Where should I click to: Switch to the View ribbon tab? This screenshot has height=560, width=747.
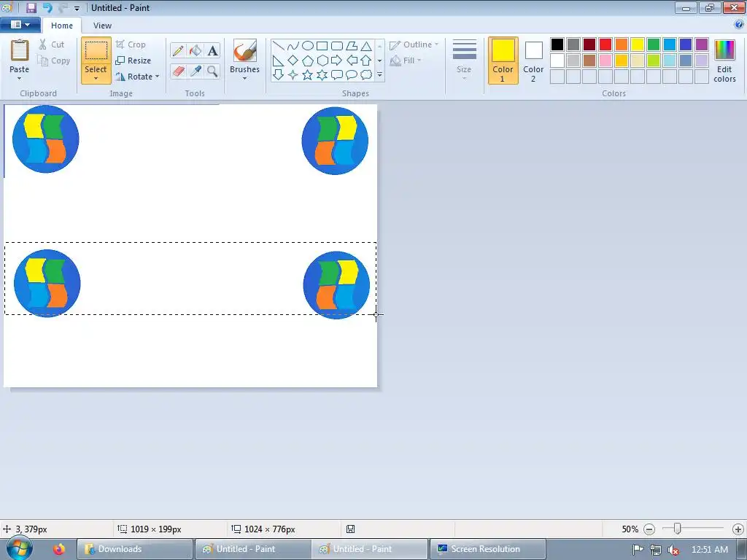tap(102, 26)
